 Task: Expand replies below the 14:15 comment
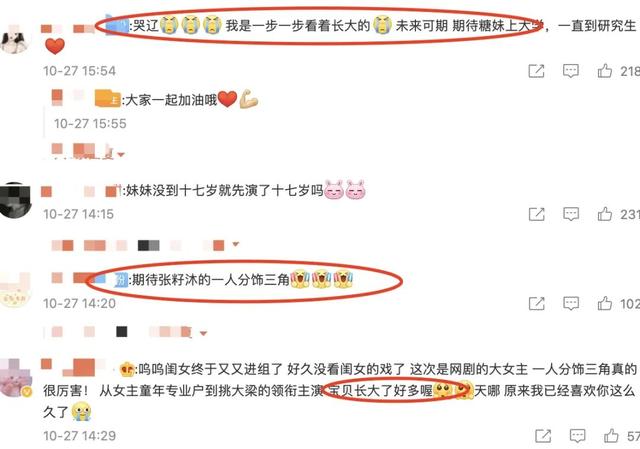145,245
